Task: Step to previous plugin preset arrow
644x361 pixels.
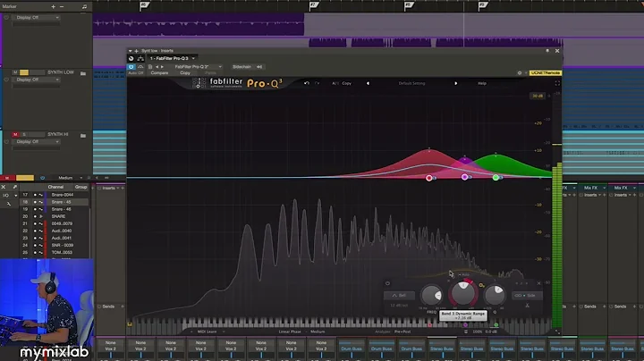Action: click(157, 66)
